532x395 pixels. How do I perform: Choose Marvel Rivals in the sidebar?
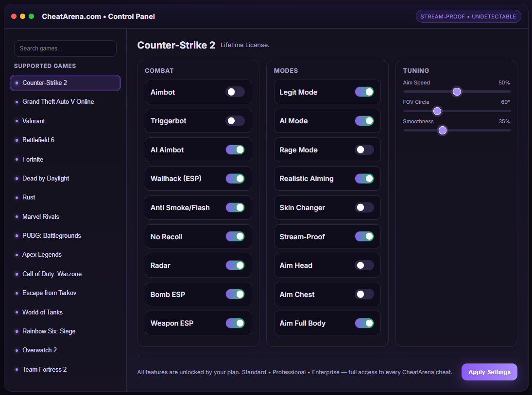click(x=65, y=216)
